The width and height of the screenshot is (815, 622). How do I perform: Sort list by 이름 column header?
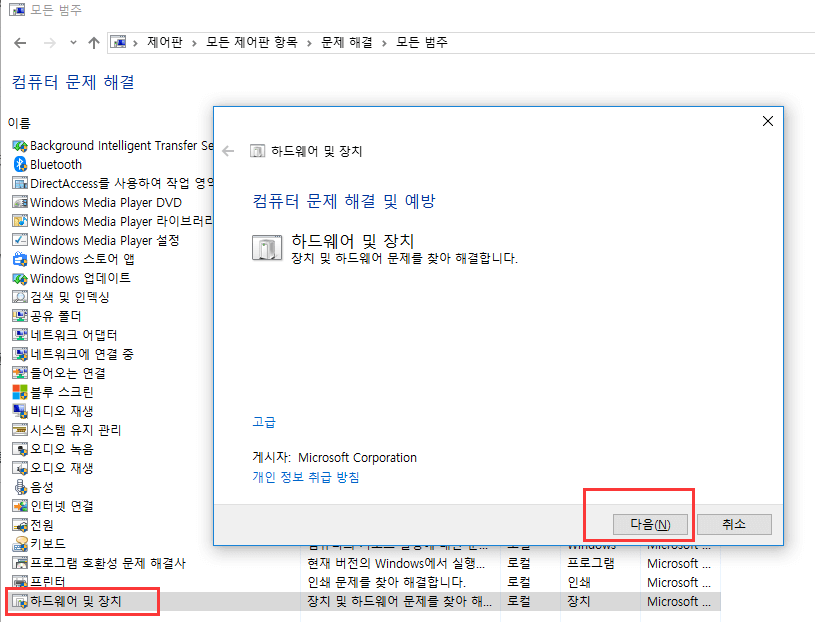[x=19, y=123]
